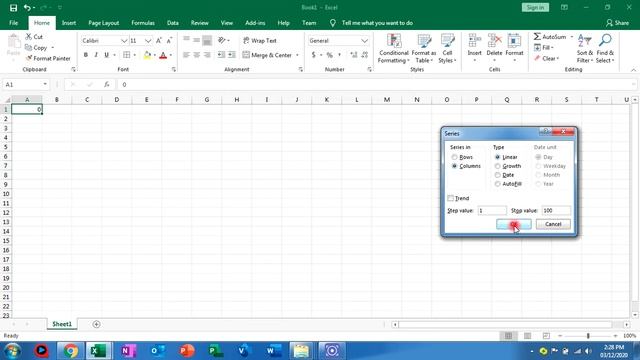Open Format as Table
The width and height of the screenshot is (640, 360).
pos(424,49)
